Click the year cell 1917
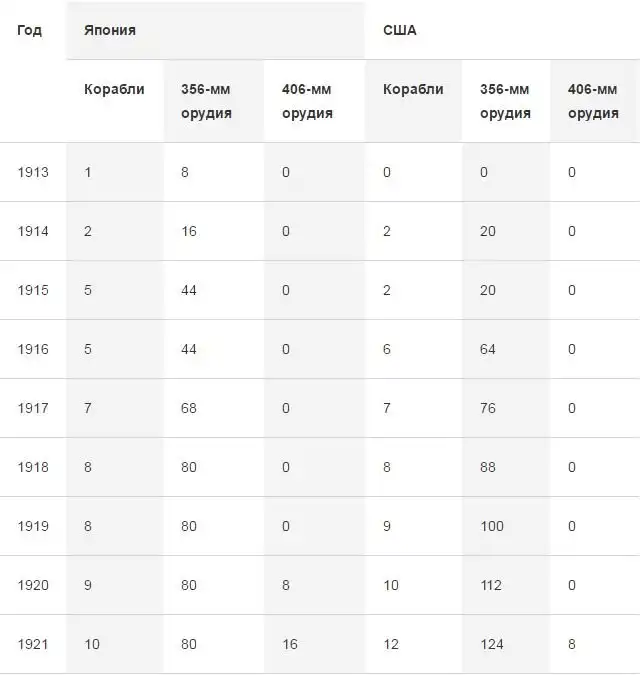This screenshot has width=640, height=675. coord(33,408)
